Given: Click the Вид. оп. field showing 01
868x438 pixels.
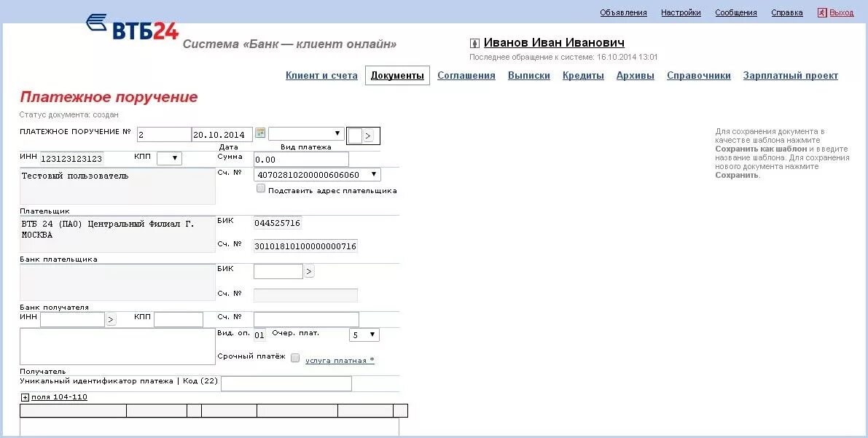Looking at the screenshot, I should 259,335.
